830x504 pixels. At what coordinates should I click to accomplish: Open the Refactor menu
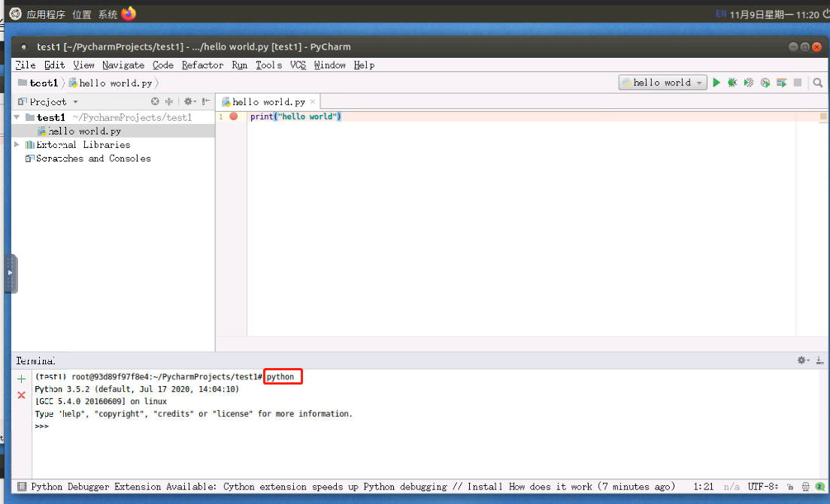pos(203,65)
